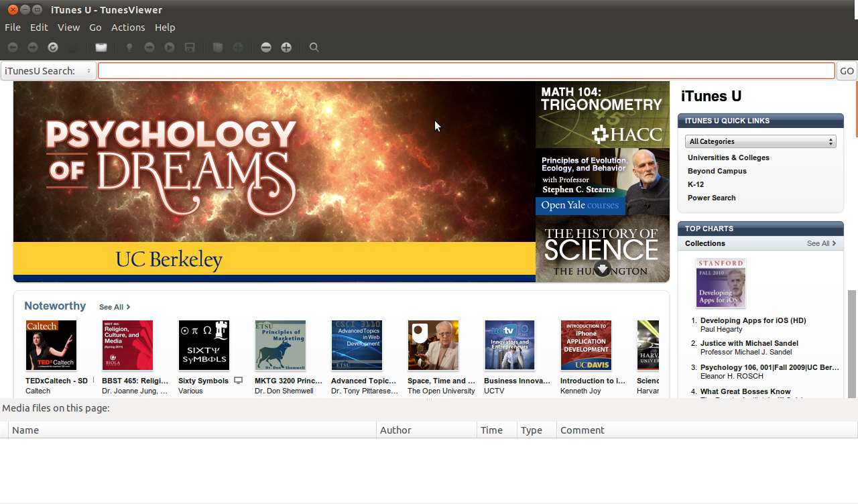Click the magnifier search icon in toolbar

point(314,48)
